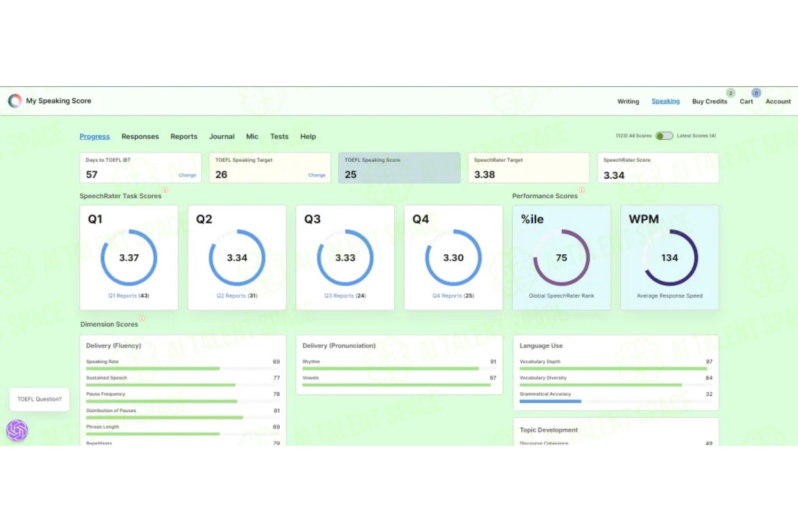Click the Phrase Length progress bar

[183, 434]
